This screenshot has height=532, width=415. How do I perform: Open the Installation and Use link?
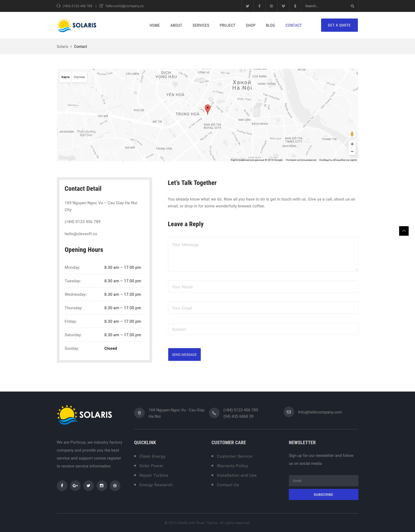pos(237,475)
